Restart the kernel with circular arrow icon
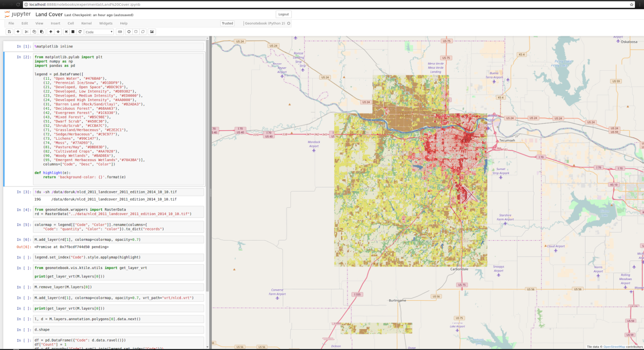644x350 pixels. (x=80, y=32)
